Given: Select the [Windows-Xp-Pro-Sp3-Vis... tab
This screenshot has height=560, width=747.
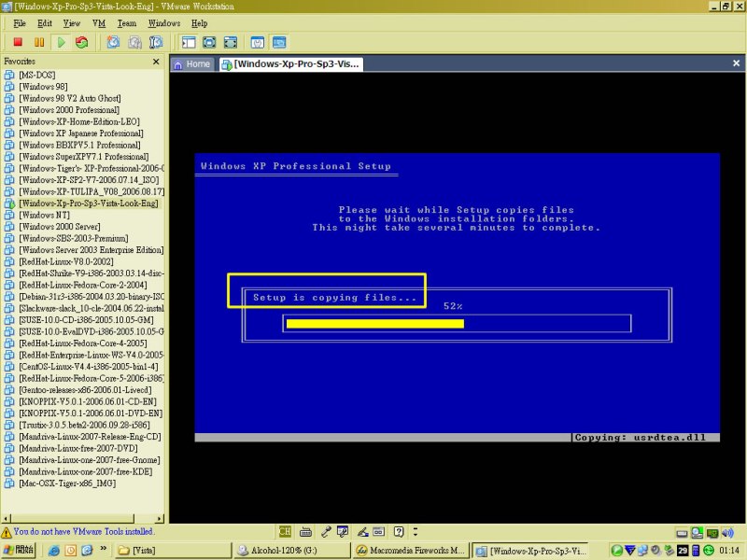Looking at the screenshot, I should (291, 64).
